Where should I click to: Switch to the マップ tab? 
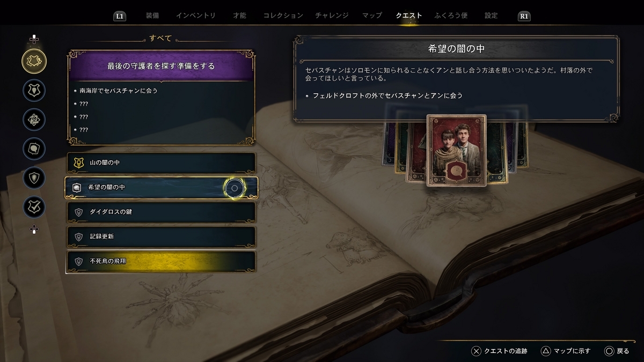pos(372,16)
